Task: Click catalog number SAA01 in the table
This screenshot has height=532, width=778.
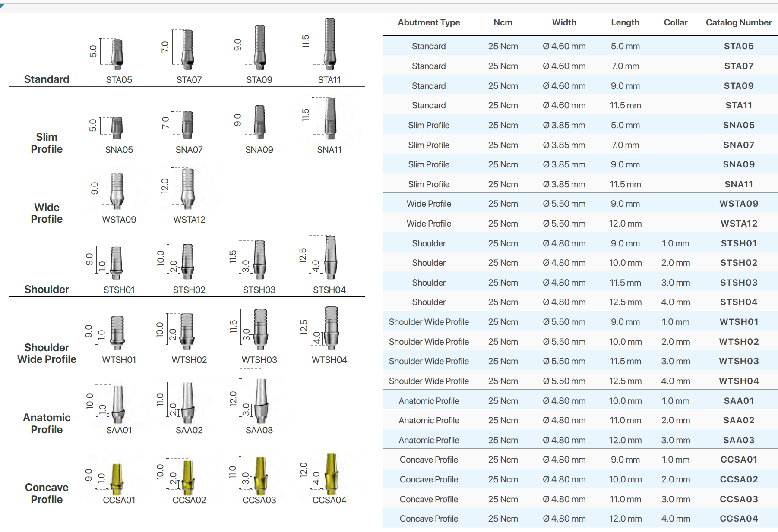Action: [x=738, y=401]
